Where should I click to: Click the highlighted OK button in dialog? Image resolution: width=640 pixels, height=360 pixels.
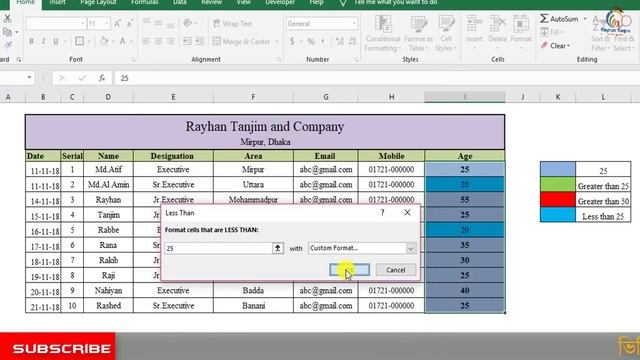coord(350,270)
